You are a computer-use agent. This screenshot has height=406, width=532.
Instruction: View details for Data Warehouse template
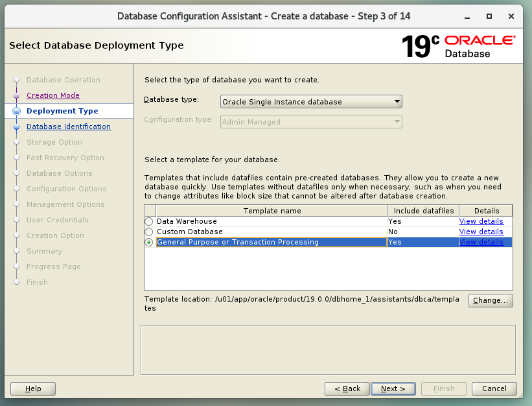[x=481, y=221]
